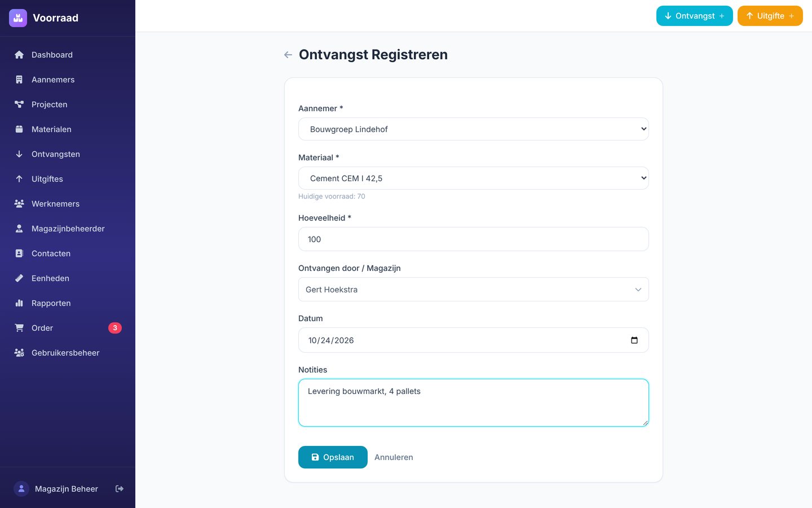This screenshot has height=508, width=812.
Task: Click the Notities text area
Action: click(474, 402)
